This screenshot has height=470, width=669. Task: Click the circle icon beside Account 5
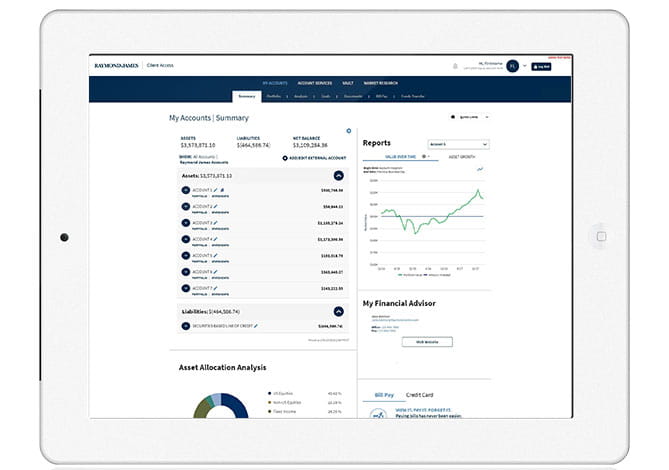[186, 255]
